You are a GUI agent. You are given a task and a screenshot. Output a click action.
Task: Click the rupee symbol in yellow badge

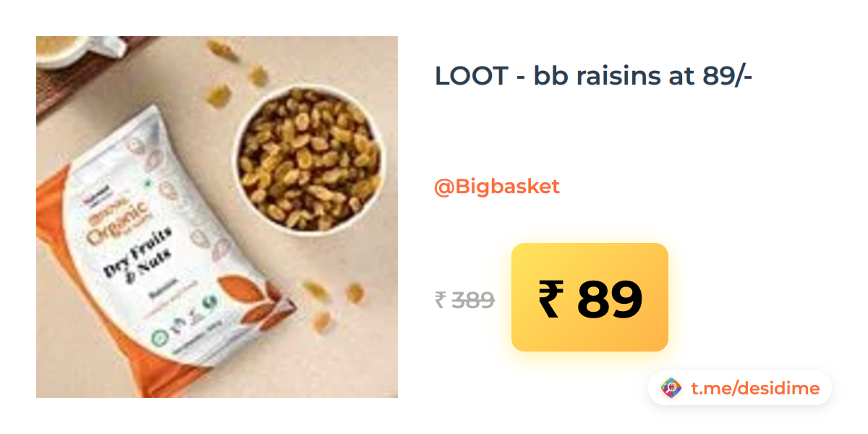[x=550, y=298]
